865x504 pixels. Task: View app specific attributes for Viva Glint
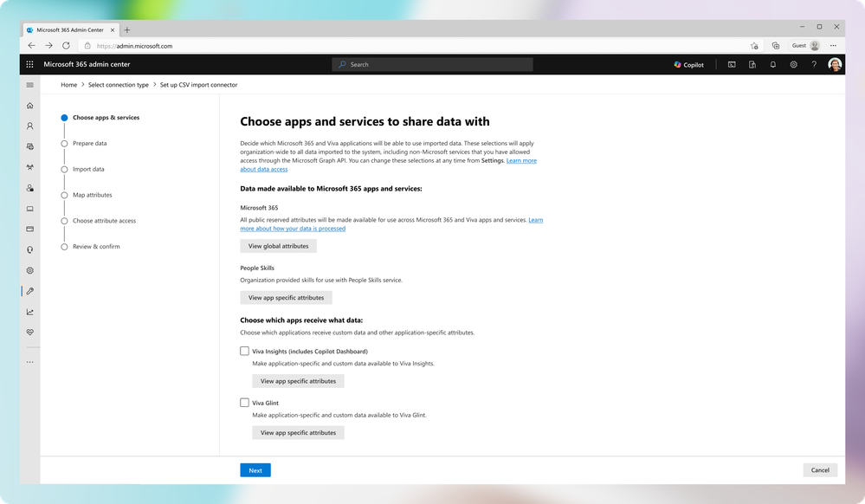point(298,433)
